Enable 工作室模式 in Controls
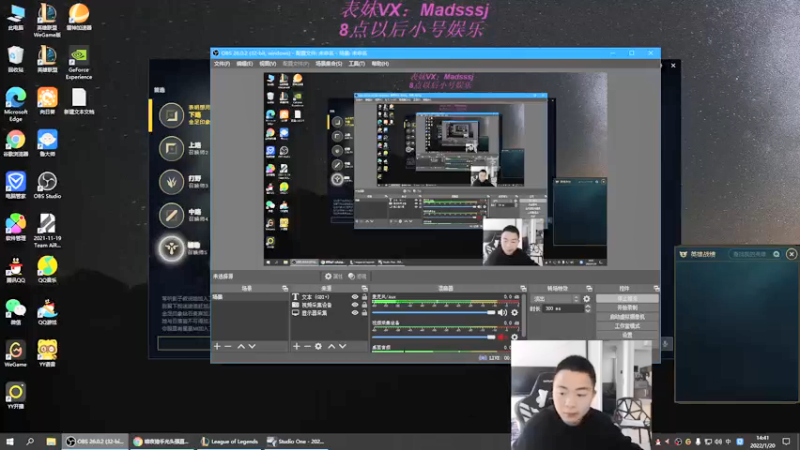800x450 pixels. point(627,326)
